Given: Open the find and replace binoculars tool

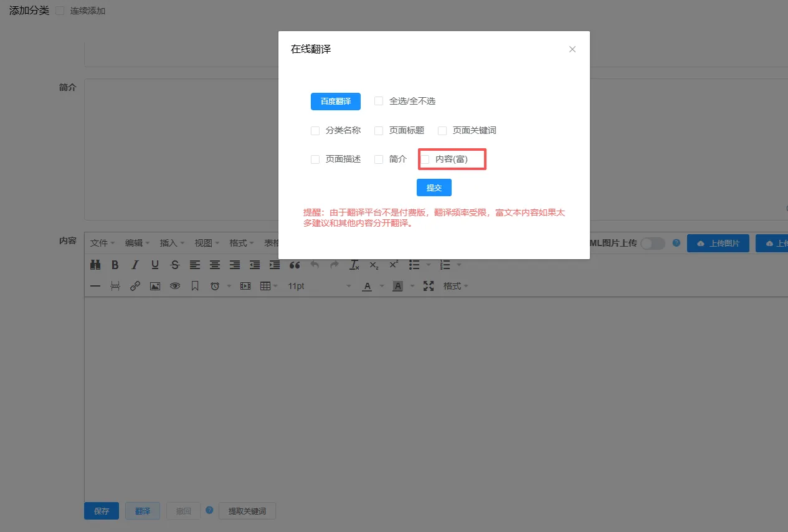Looking at the screenshot, I should click(x=95, y=265).
